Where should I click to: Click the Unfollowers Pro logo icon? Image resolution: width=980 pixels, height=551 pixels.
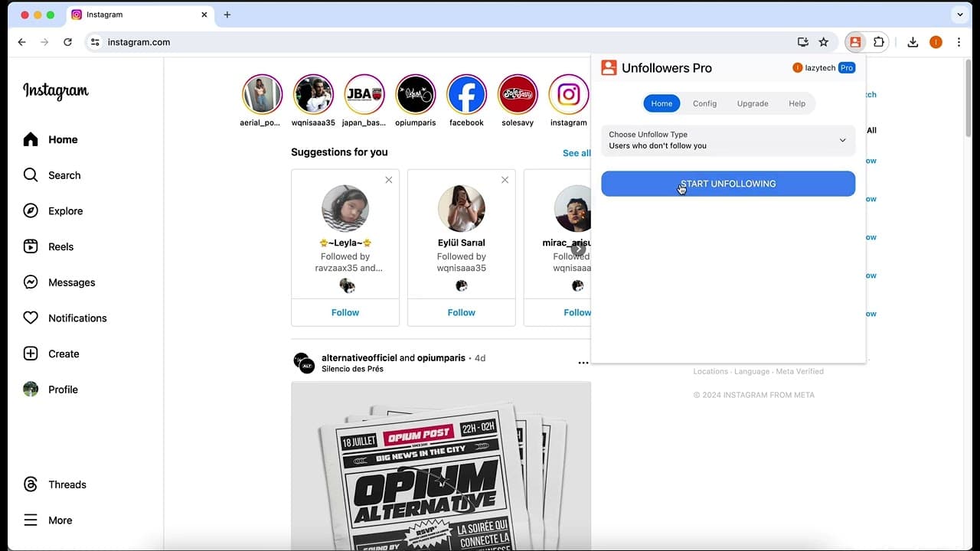[x=609, y=68]
